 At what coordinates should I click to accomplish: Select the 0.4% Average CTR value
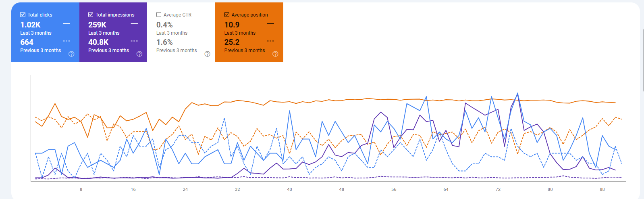(164, 25)
